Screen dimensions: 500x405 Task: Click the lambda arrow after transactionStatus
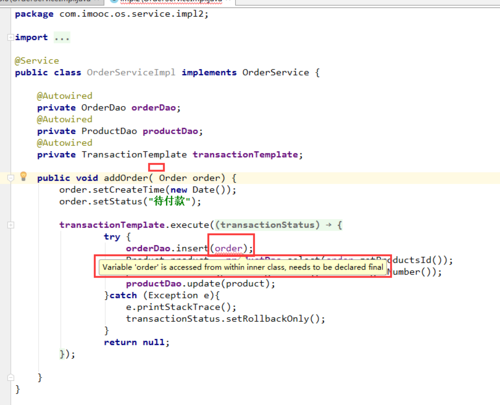click(x=329, y=225)
